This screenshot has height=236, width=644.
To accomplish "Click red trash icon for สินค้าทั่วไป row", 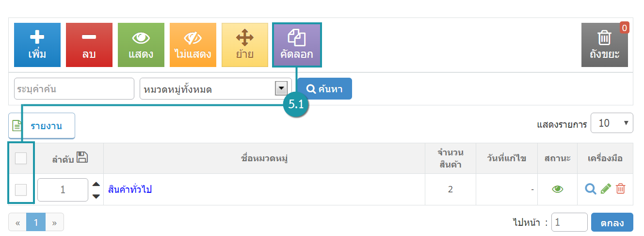I will coord(621,189).
